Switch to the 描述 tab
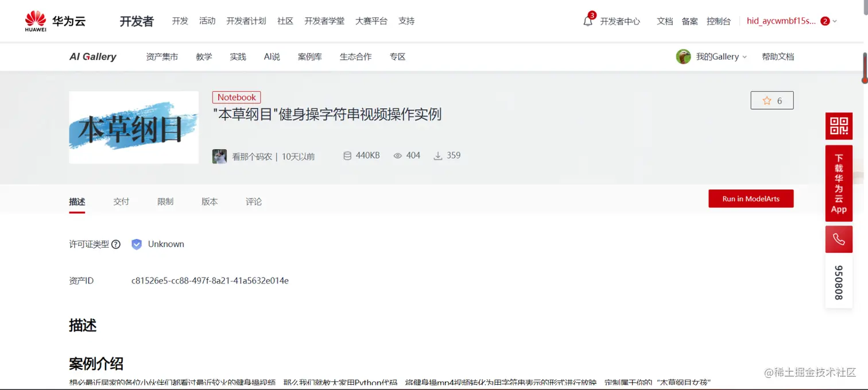This screenshot has width=868, height=390. coord(77,202)
